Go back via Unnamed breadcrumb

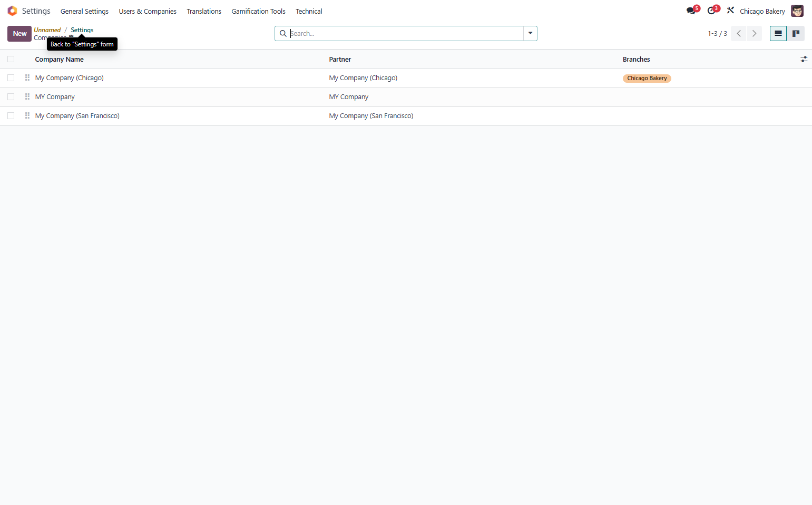tap(47, 30)
